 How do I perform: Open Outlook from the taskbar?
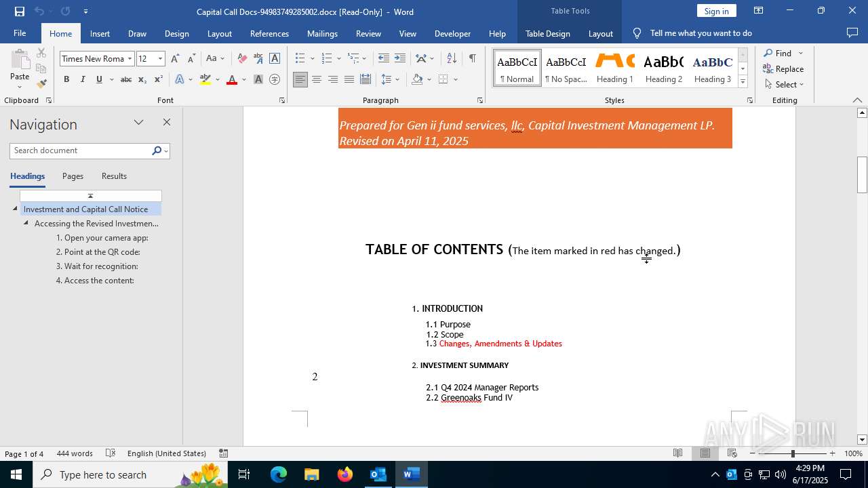(378, 474)
